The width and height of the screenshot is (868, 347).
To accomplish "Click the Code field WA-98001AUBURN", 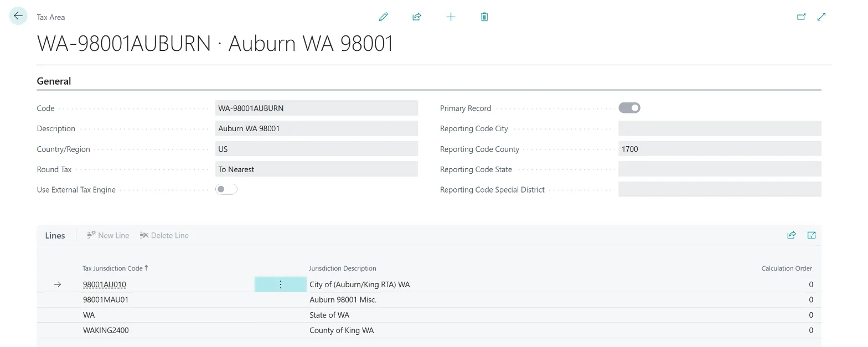I will pos(317,108).
